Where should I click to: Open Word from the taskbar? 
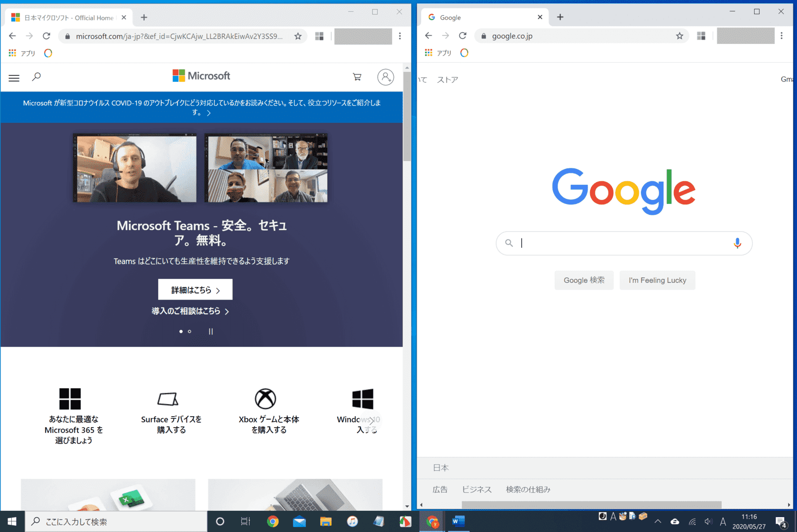458,521
